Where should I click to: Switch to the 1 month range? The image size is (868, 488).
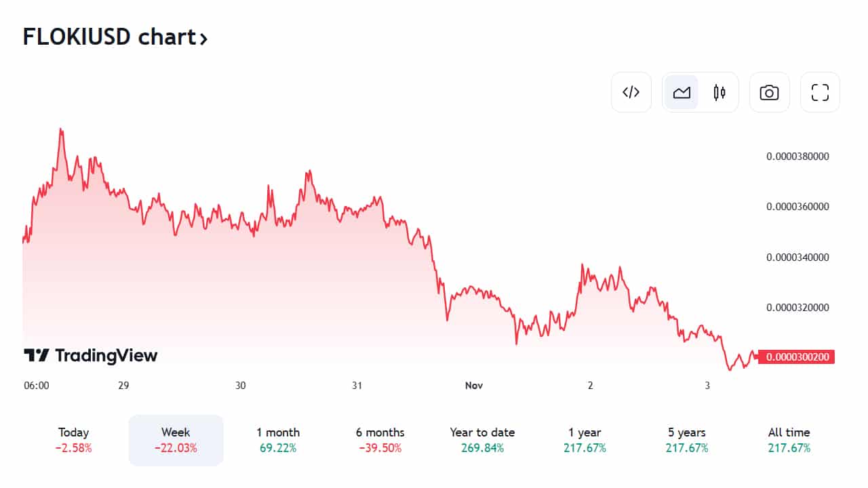[278, 439]
